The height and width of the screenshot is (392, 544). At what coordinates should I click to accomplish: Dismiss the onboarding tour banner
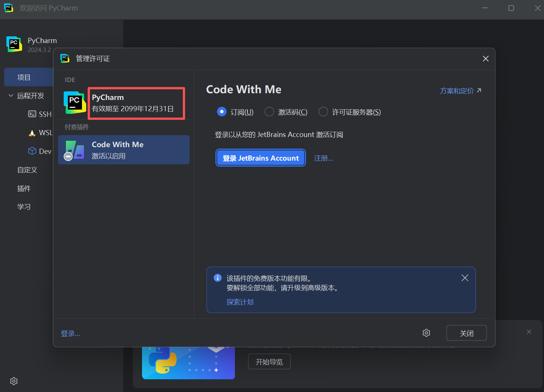click(x=529, y=332)
